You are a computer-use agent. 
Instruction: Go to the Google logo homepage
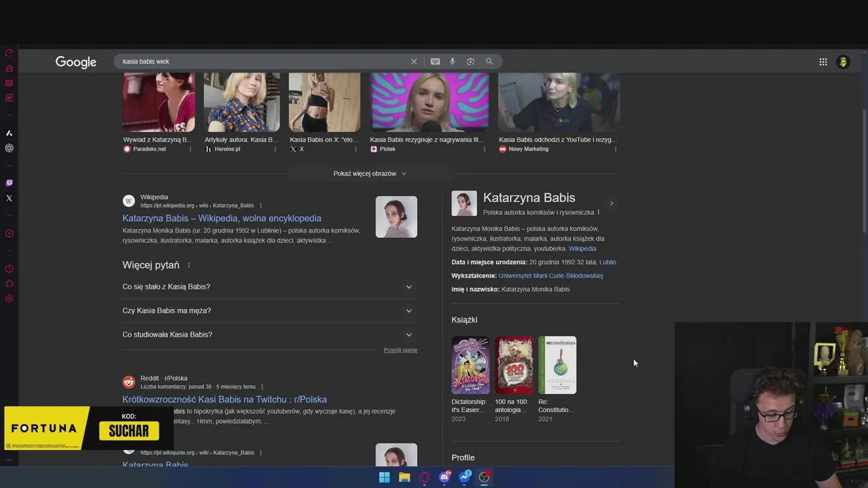[x=76, y=62]
